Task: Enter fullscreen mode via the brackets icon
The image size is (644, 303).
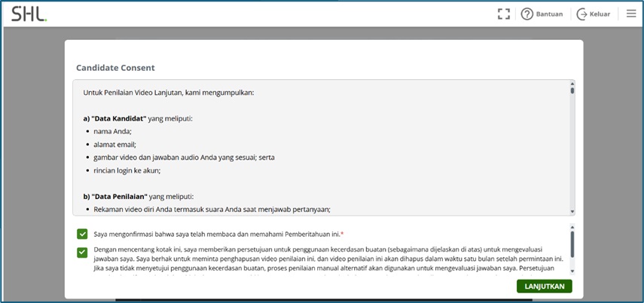Action: (503, 14)
